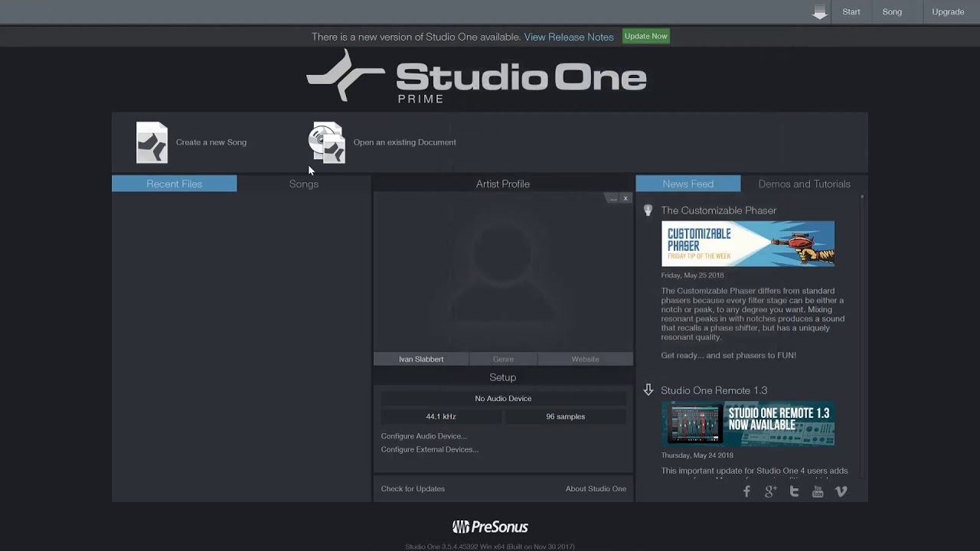The width and height of the screenshot is (980, 551).
Task: Click the Website field
Action: [x=585, y=359]
